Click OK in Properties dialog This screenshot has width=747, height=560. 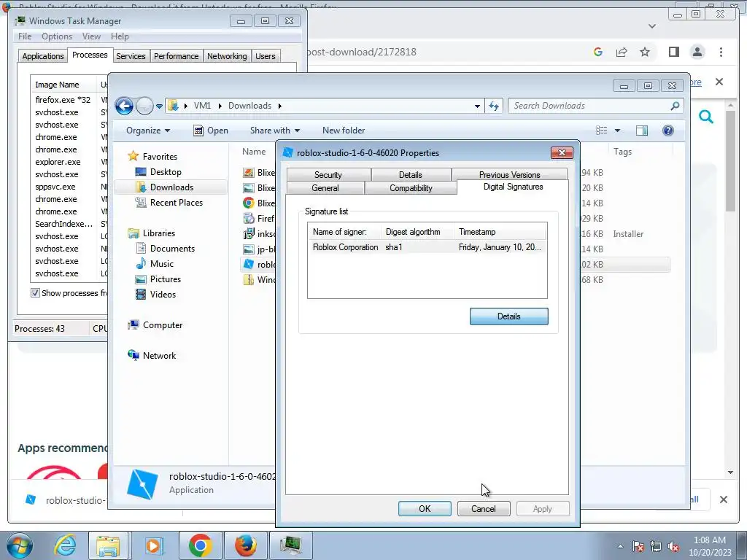425,508
